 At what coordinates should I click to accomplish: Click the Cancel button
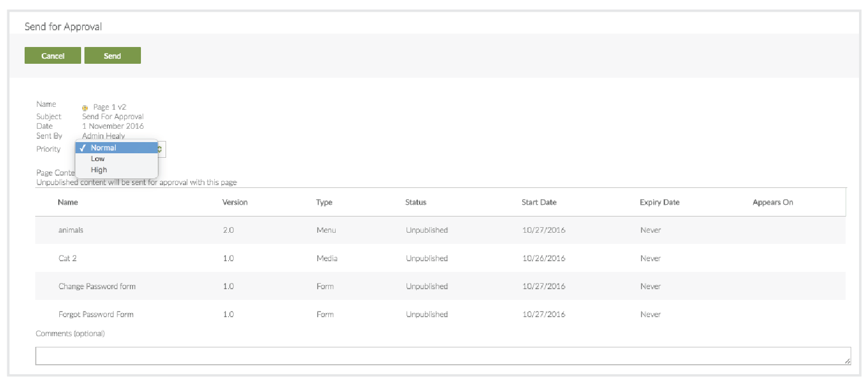tap(53, 56)
